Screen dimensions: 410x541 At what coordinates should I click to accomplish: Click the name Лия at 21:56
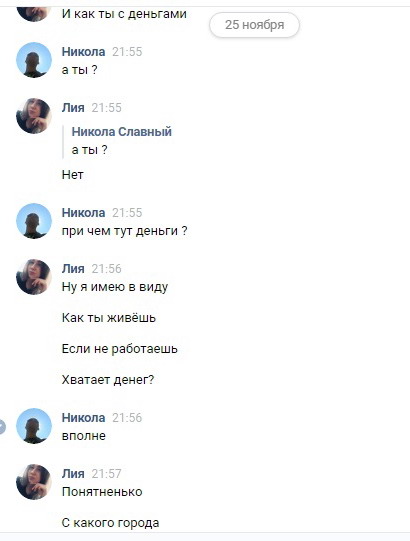click(x=73, y=268)
